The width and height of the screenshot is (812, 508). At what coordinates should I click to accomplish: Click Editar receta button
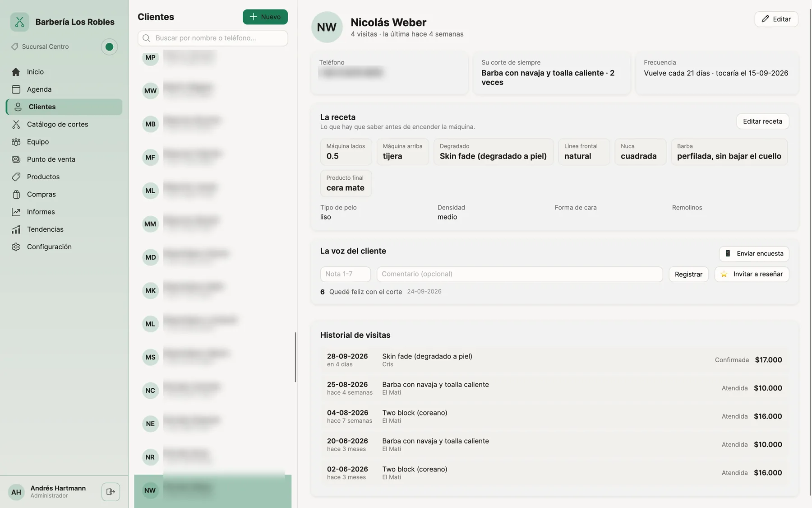763,121
